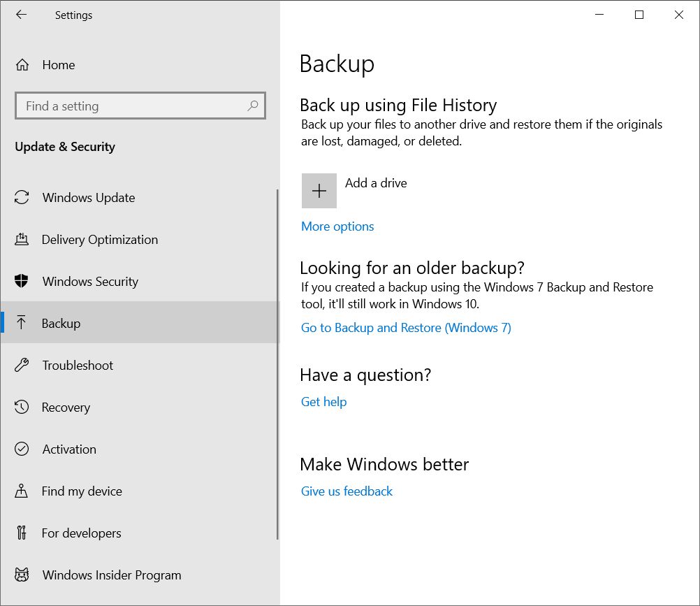Click the Looking for an older backup? heading
Screen dimensions: 700x606
[x=412, y=268]
